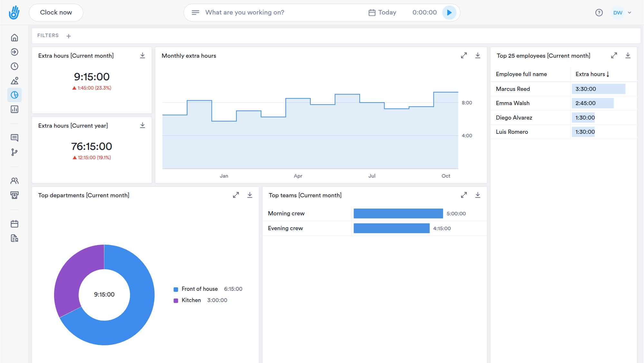This screenshot has width=644, height=363.
Task: Open the clock timesheet sidebar icon
Action: coord(14,66)
